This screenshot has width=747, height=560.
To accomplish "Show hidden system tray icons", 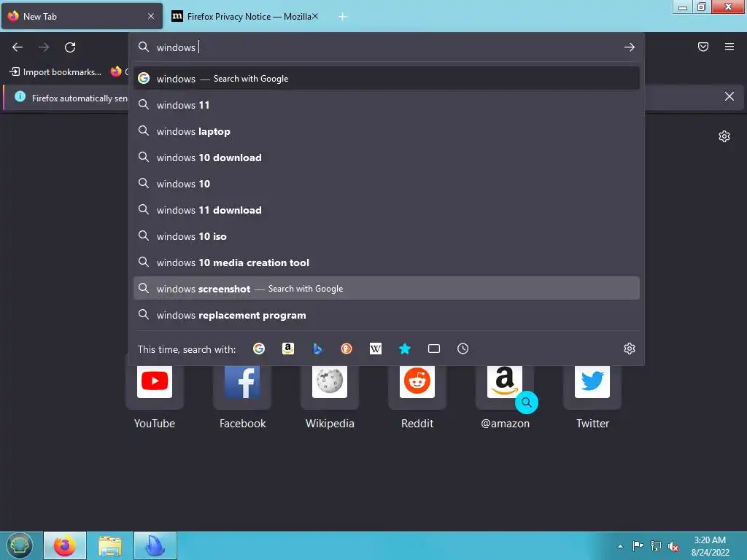I will point(620,546).
